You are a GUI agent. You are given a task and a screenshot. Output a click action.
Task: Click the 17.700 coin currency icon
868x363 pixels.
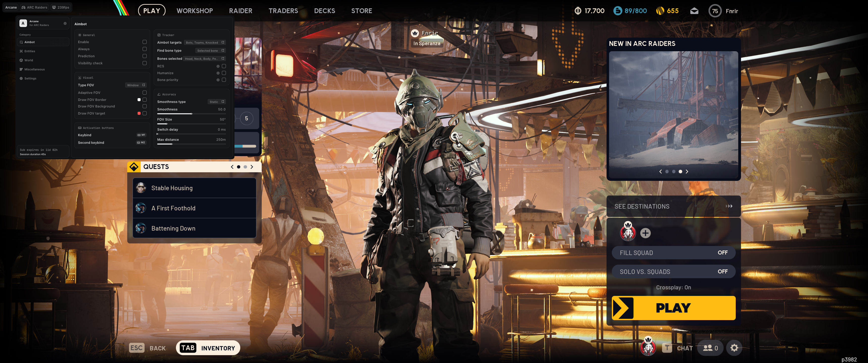[578, 11]
